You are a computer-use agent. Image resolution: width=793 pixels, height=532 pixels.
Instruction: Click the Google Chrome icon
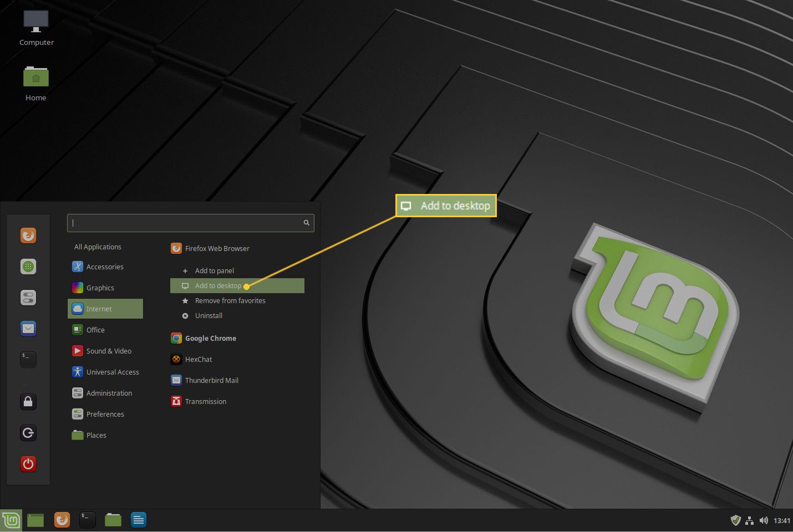tap(176, 338)
